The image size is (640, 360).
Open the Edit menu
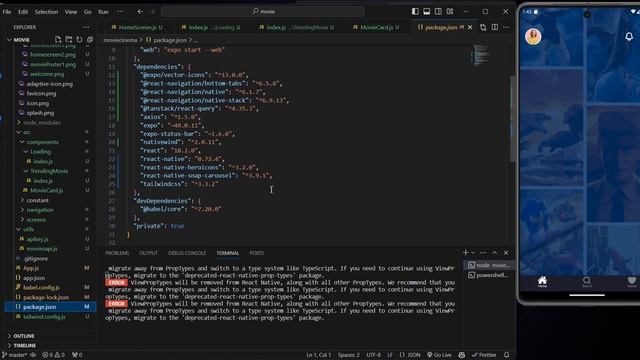tap(23, 12)
